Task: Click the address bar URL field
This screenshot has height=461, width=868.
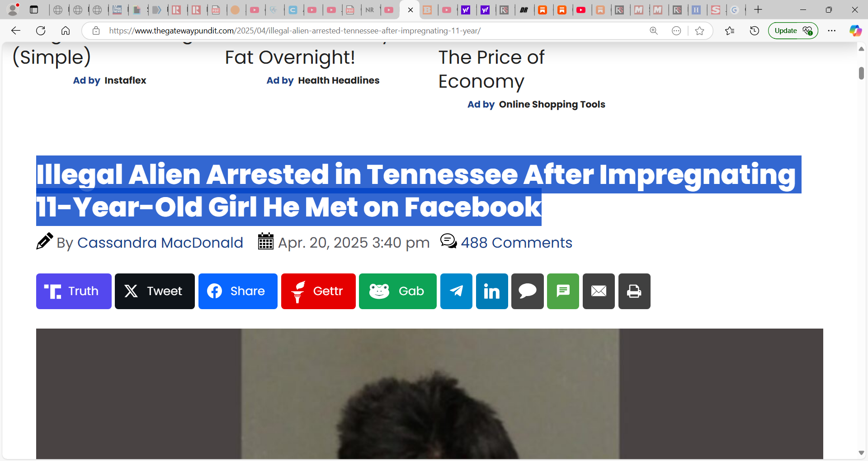Action: [x=371, y=31]
